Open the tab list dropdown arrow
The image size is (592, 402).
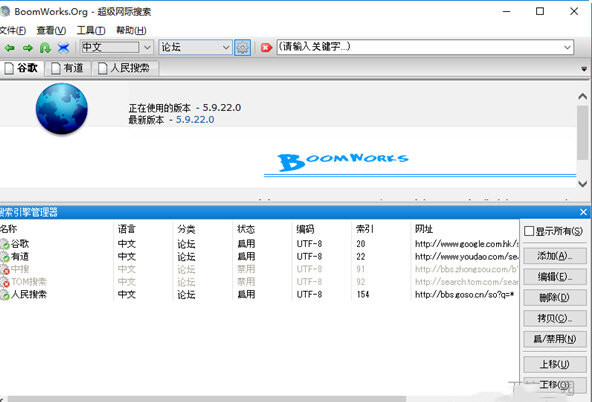[584, 69]
